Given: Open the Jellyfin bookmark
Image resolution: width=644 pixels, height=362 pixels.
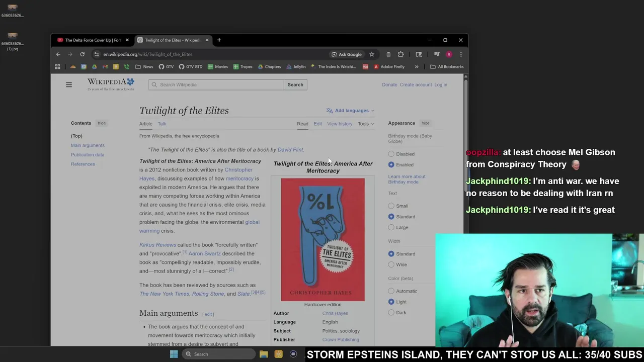Looking at the screenshot, I should (x=296, y=66).
